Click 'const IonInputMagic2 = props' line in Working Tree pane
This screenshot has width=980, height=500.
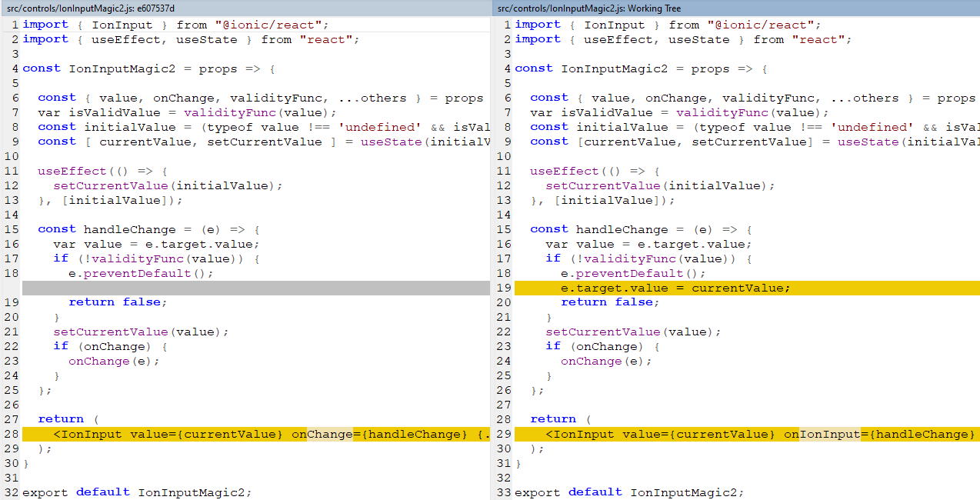coord(641,68)
